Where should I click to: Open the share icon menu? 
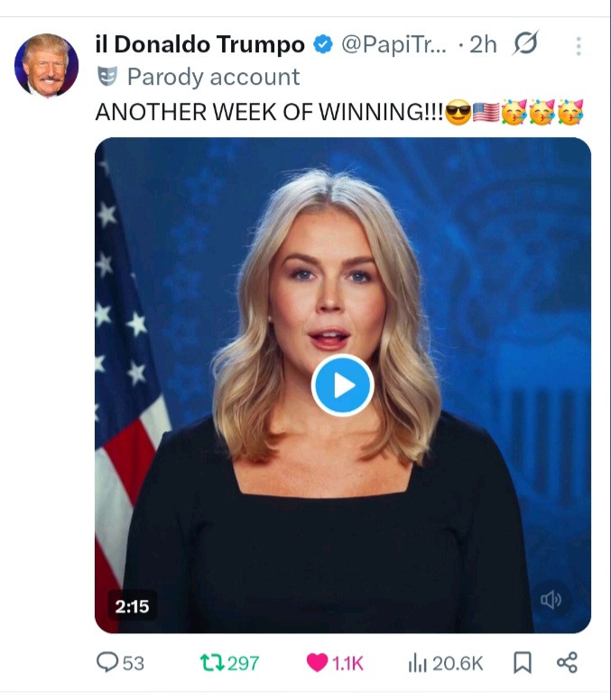(567, 663)
